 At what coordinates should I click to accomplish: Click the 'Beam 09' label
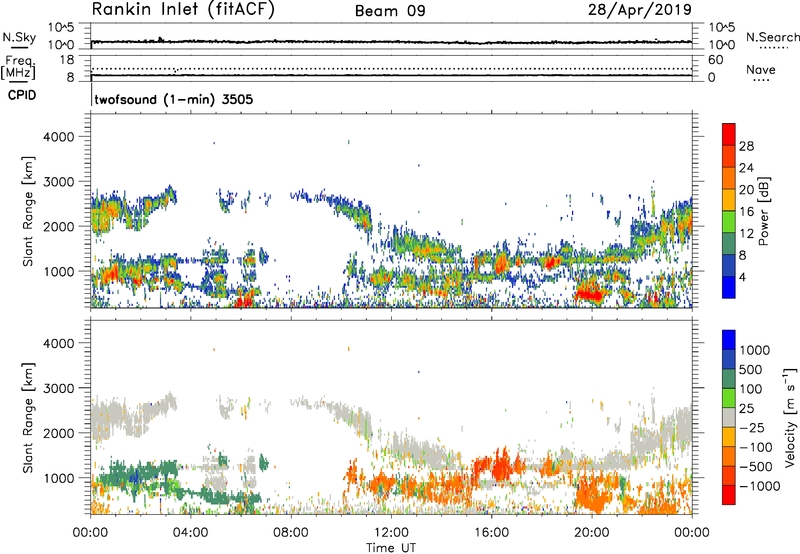pos(390,11)
